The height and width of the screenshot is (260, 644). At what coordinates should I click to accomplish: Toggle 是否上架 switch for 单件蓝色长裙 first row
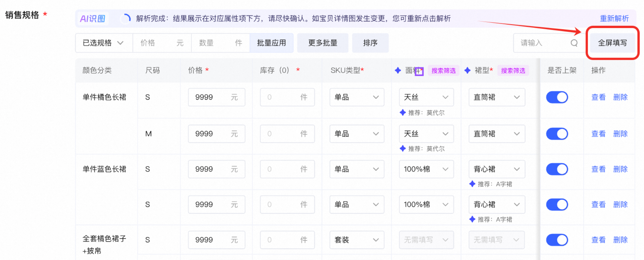point(557,169)
